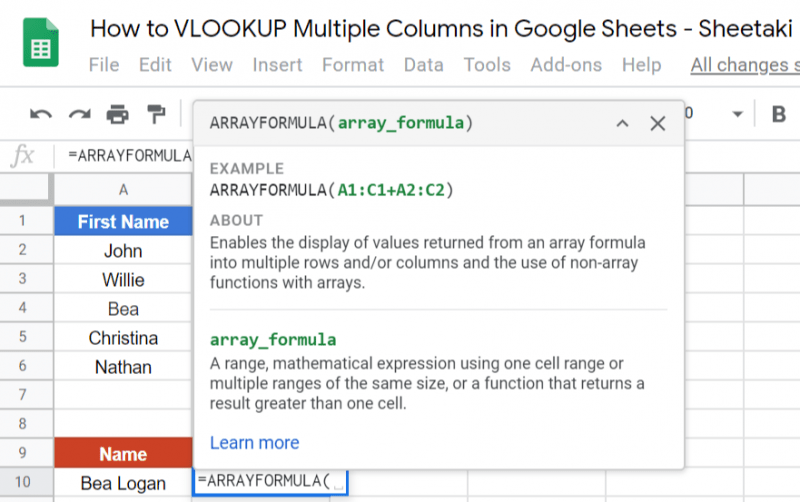Open the Add-ons menu
The width and height of the screenshot is (800, 502).
tap(567, 65)
